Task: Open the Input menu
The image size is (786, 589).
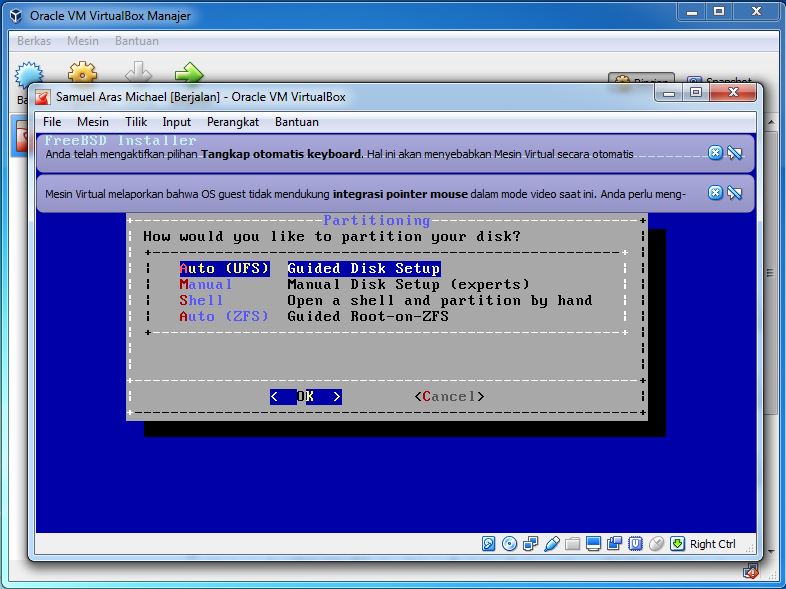Action: click(x=176, y=122)
